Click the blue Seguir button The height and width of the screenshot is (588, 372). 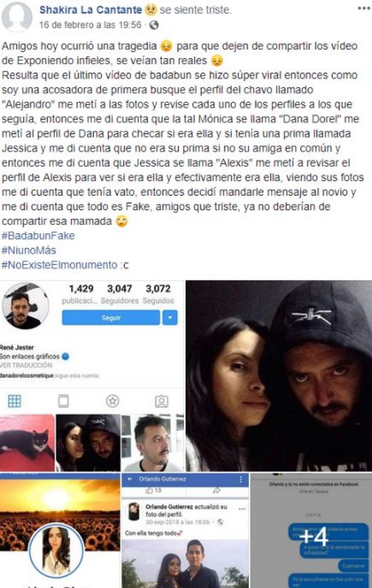[111, 318]
